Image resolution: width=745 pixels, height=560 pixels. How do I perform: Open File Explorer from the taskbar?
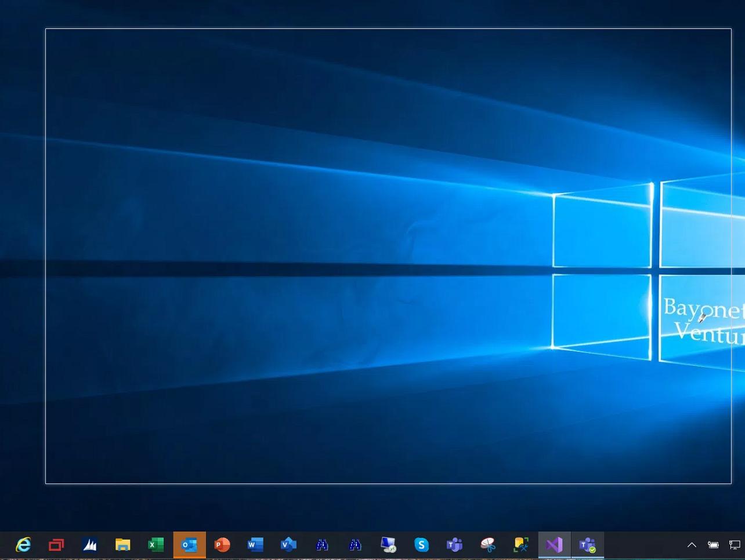122,545
